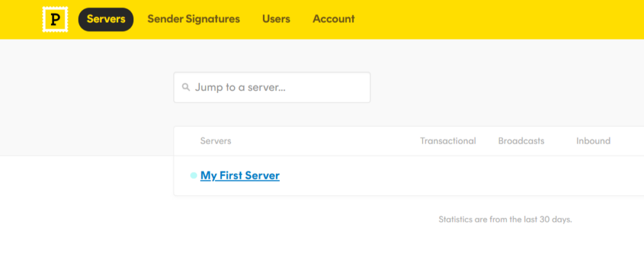
Task: Click the magnifier icon in search box
Action: (x=186, y=87)
